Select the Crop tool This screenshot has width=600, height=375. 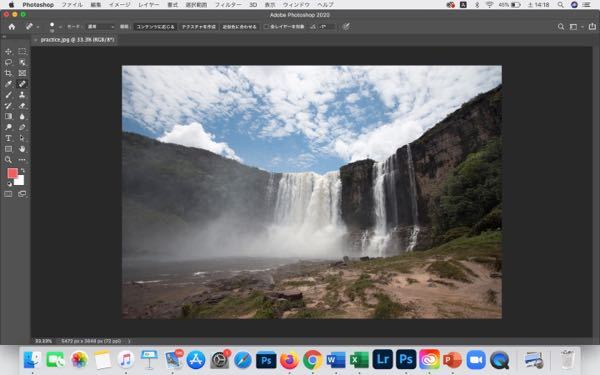8,73
